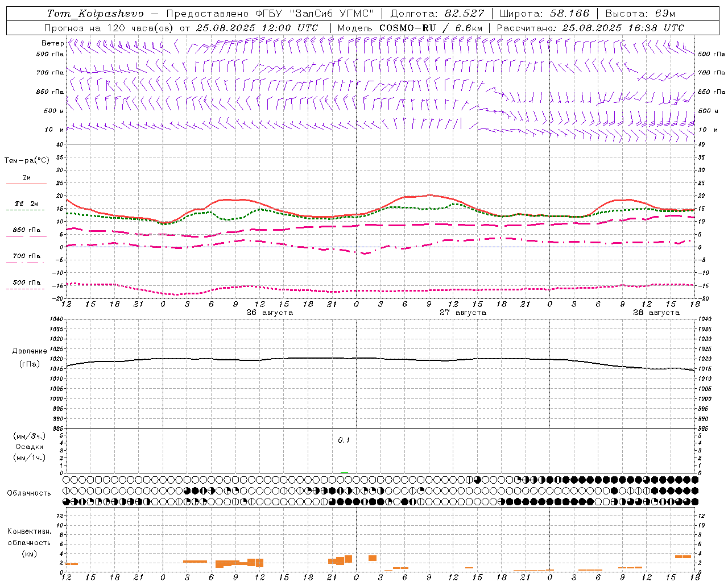The height and width of the screenshot is (582, 728).
Task: Select the Давление pressure panel label
Action: pyautogui.click(x=30, y=351)
